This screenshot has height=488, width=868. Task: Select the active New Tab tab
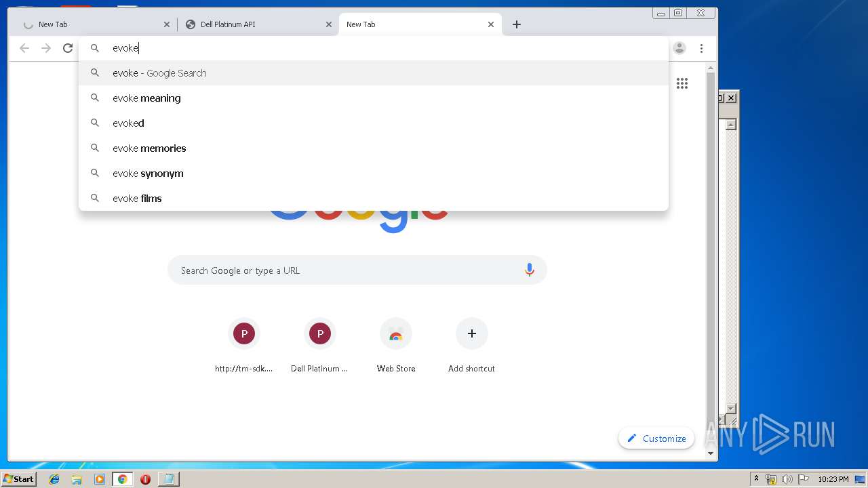tap(420, 24)
